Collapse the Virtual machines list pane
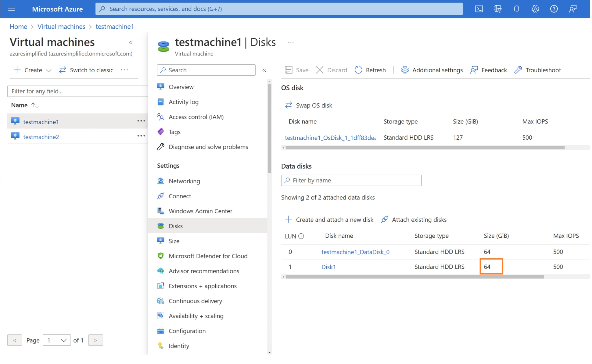The image size is (592, 364). pos(131,43)
